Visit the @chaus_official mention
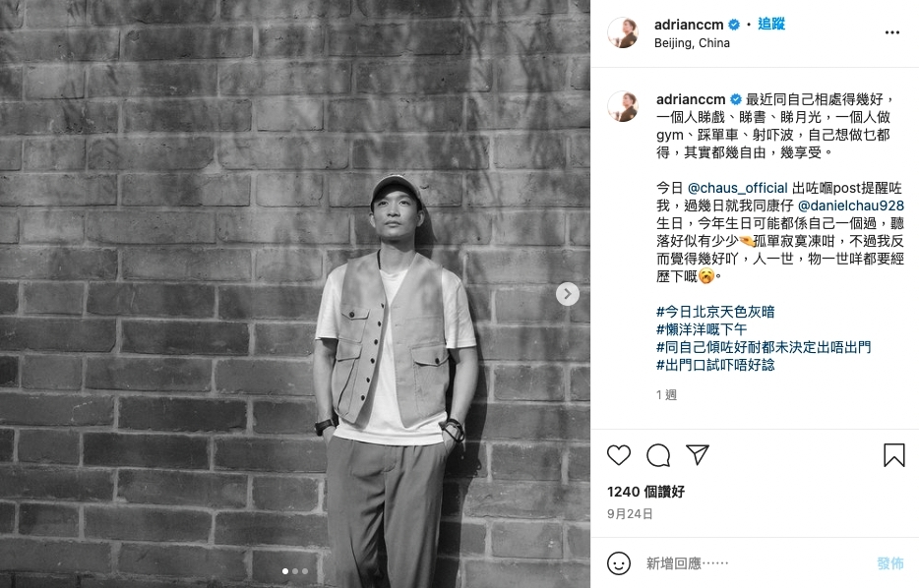 [737, 188]
